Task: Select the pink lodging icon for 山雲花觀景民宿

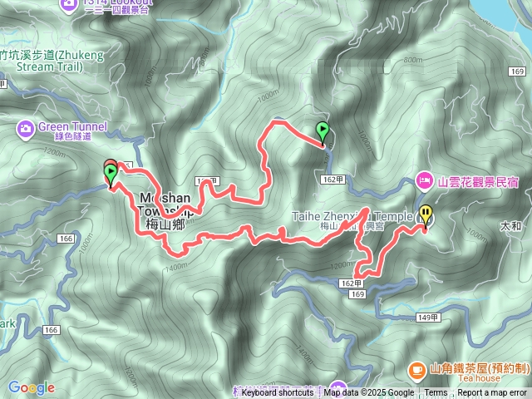Action: click(424, 180)
